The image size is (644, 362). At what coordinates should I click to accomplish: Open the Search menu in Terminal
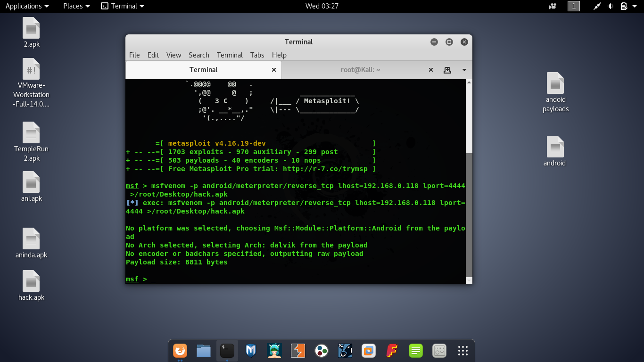click(199, 55)
